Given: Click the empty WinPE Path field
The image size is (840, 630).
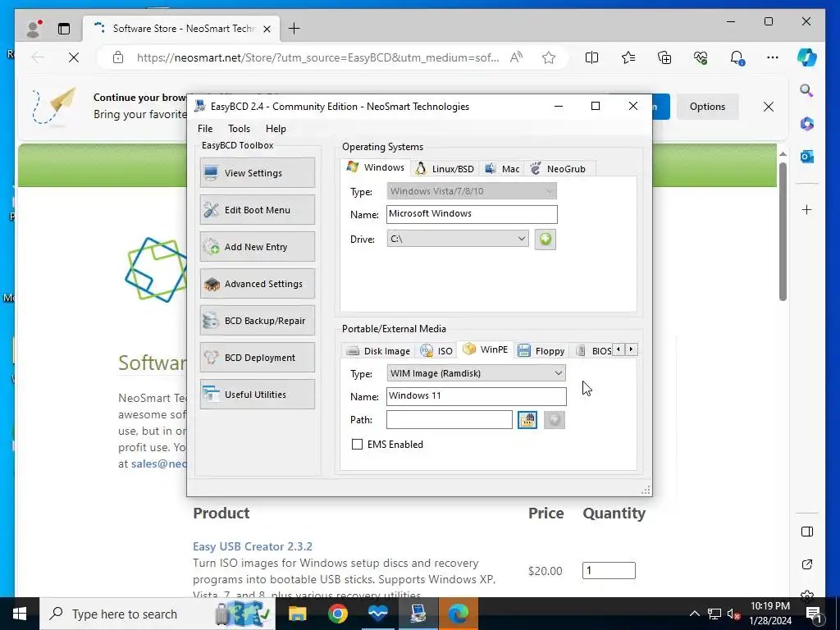Looking at the screenshot, I should coord(450,419).
